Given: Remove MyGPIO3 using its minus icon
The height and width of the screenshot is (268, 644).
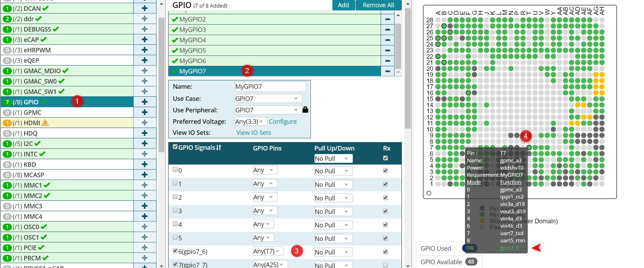Looking at the screenshot, I should (x=388, y=29).
